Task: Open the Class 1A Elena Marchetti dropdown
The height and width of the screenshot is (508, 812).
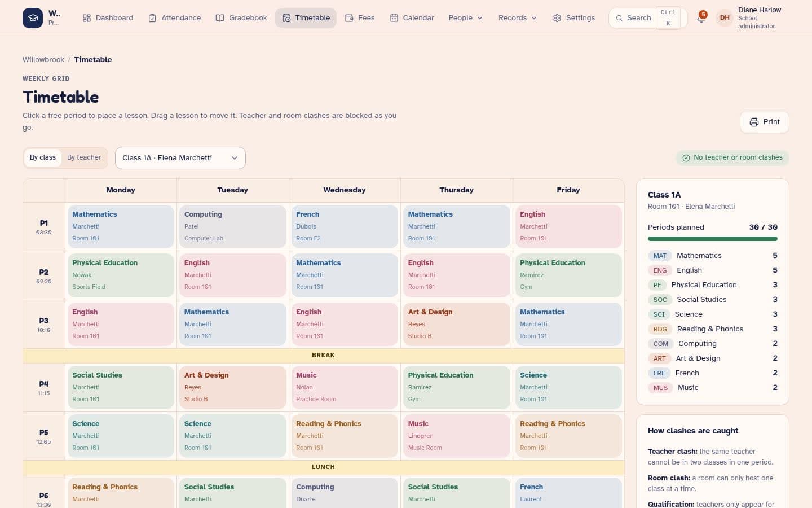Action: [x=180, y=158]
